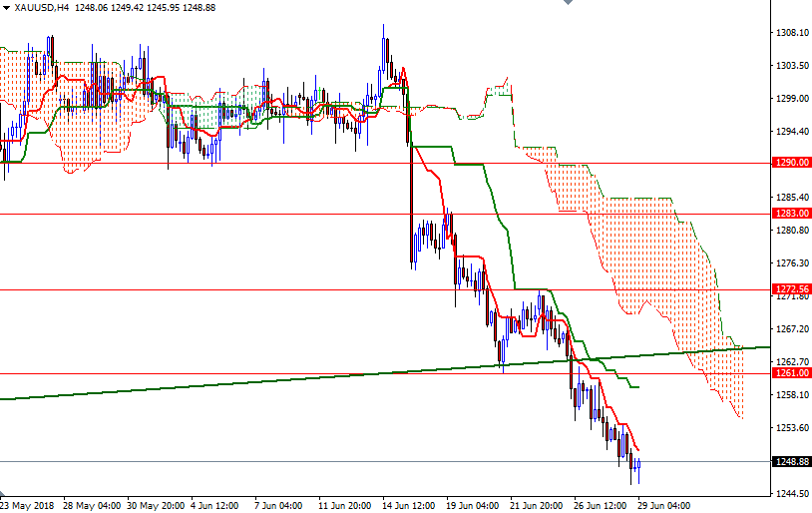Click the current price label 1248.88

[791, 462]
